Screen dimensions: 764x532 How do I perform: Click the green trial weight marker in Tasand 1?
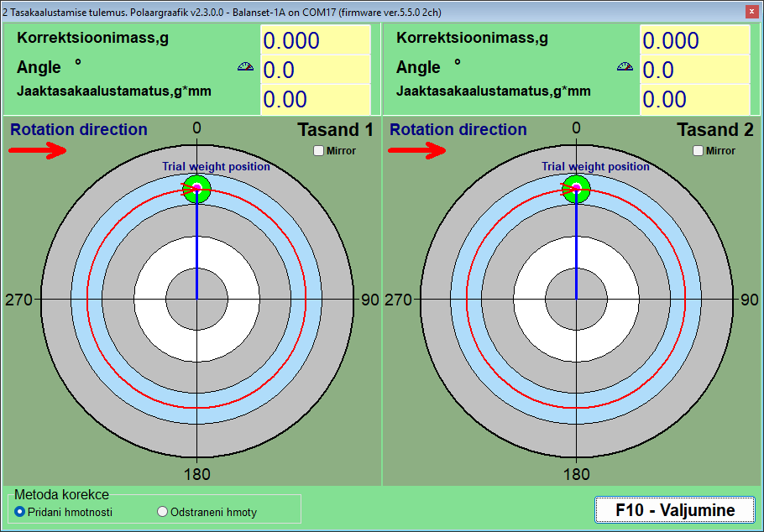tap(196, 189)
